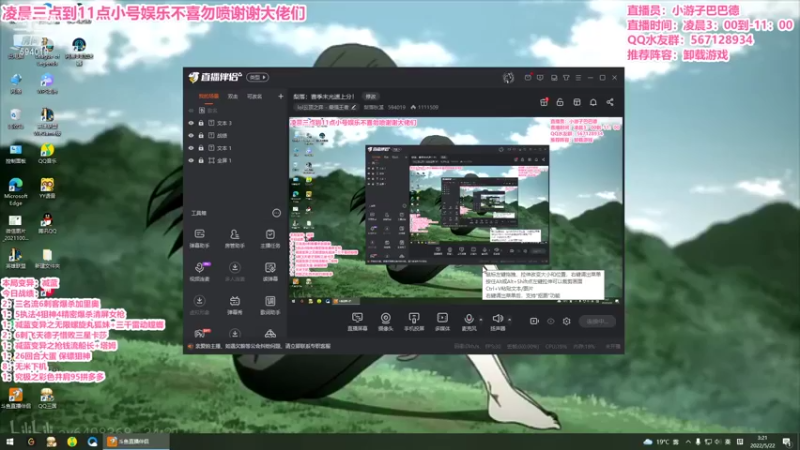Open the taskbar clock and date
The width and height of the screenshot is (800, 450).
pos(762,442)
